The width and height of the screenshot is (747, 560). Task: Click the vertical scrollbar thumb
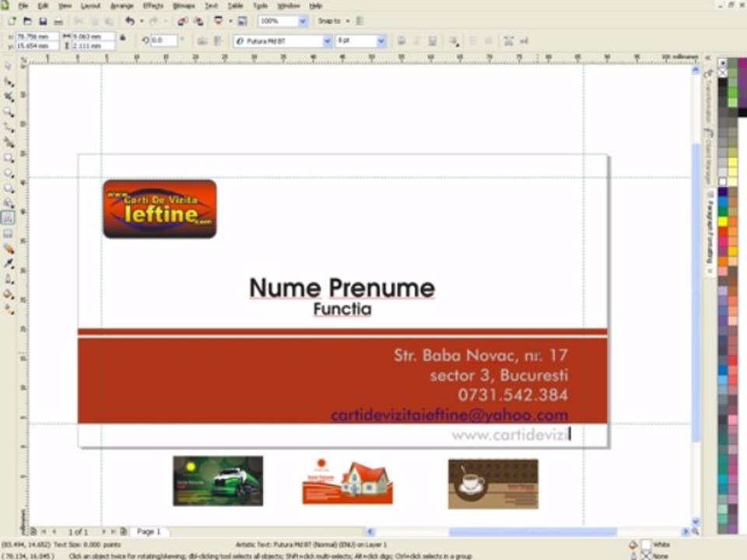(696, 292)
